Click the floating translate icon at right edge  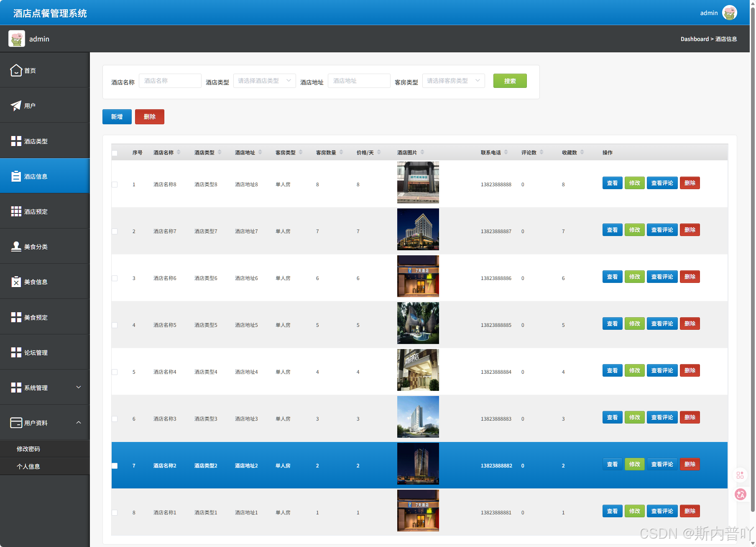pyautogui.click(x=741, y=494)
